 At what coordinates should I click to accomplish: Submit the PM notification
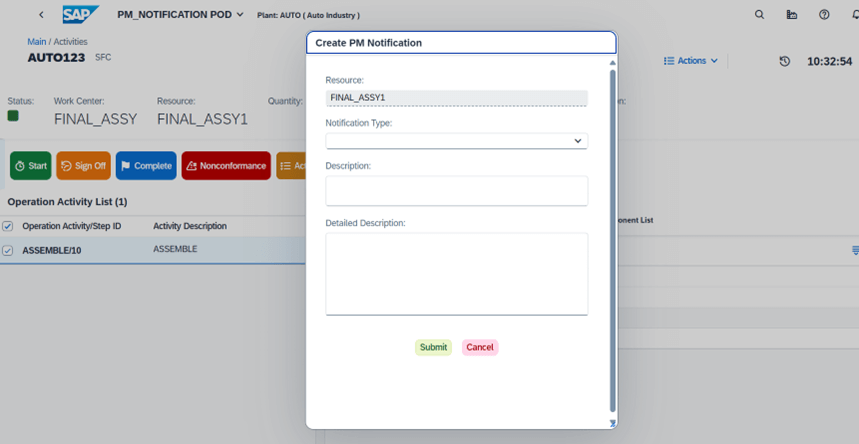[433, 347]
